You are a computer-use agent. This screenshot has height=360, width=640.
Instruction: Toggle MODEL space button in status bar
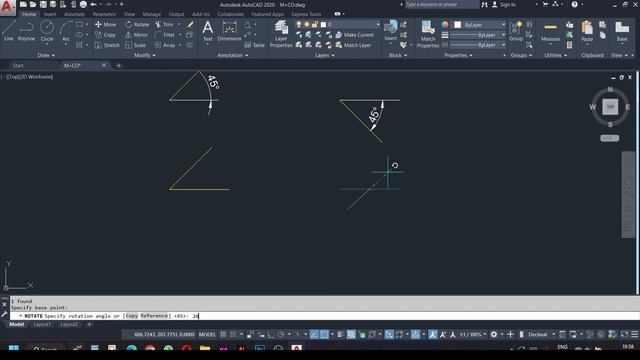tap(207, 334)
